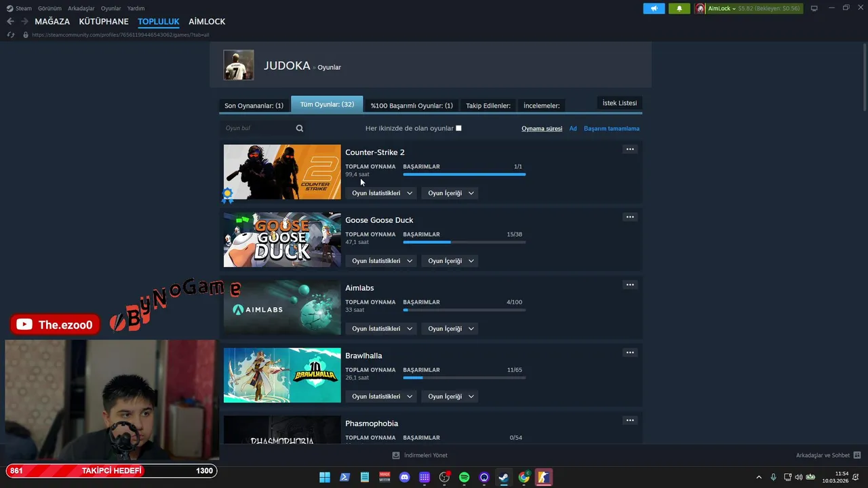Screen dimensions: 868x488
Task: Expand Oyun İstatistikleri for Goose Goose Duck
Action: (x=382, y=261)
